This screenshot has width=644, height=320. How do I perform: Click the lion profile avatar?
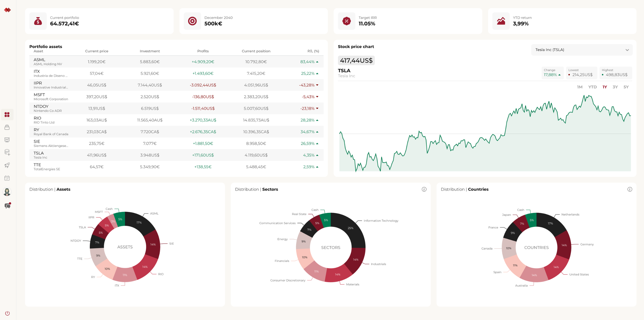point(7,192)
